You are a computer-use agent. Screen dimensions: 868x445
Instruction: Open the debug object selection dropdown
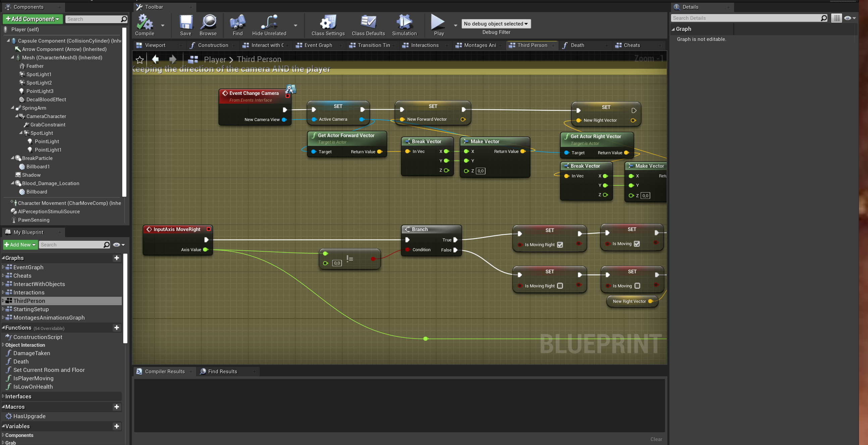(x=496, y=23)
